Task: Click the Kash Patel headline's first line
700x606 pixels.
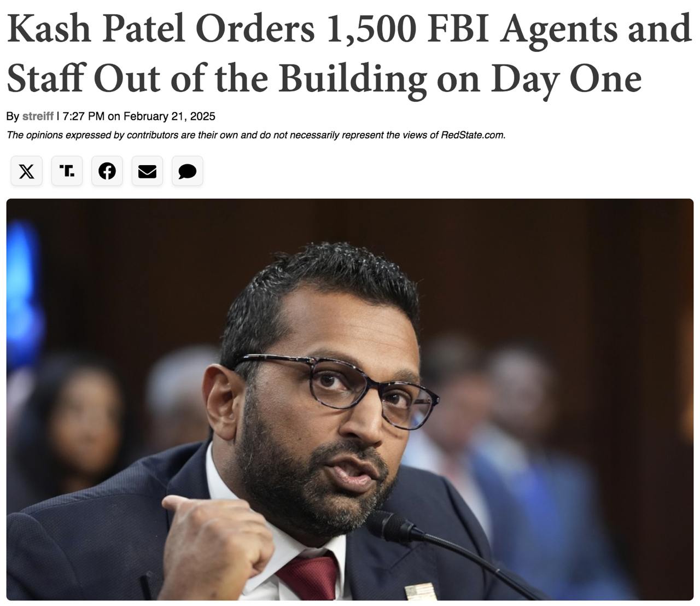Action: (349, 29)
